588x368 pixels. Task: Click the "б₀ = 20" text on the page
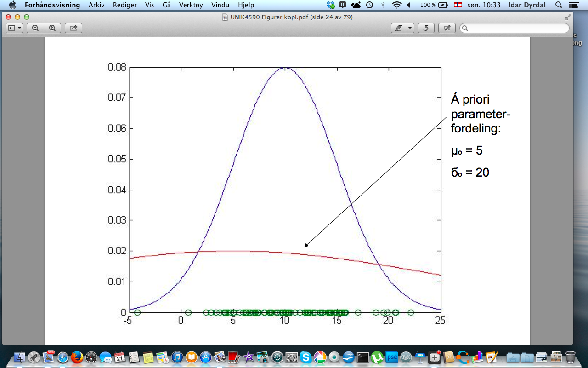[470, 173]
